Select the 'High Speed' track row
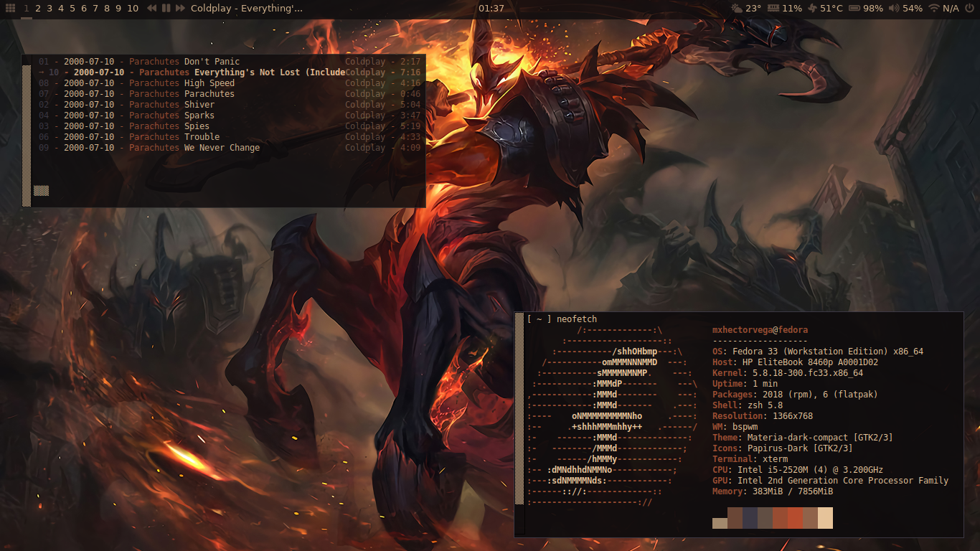Image resolution: width=980 pixels, height=551 pixels. click(x=229, y=83)
